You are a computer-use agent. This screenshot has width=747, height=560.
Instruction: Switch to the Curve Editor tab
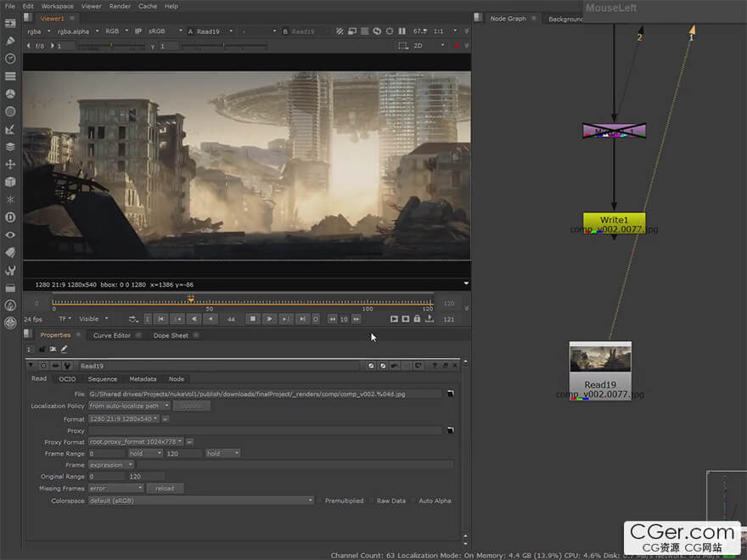click(112, 335)
